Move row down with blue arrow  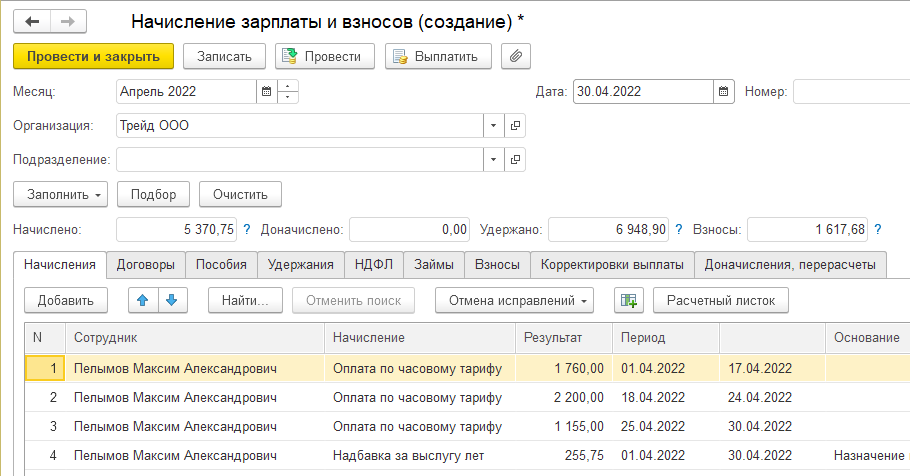click(171, 299)
